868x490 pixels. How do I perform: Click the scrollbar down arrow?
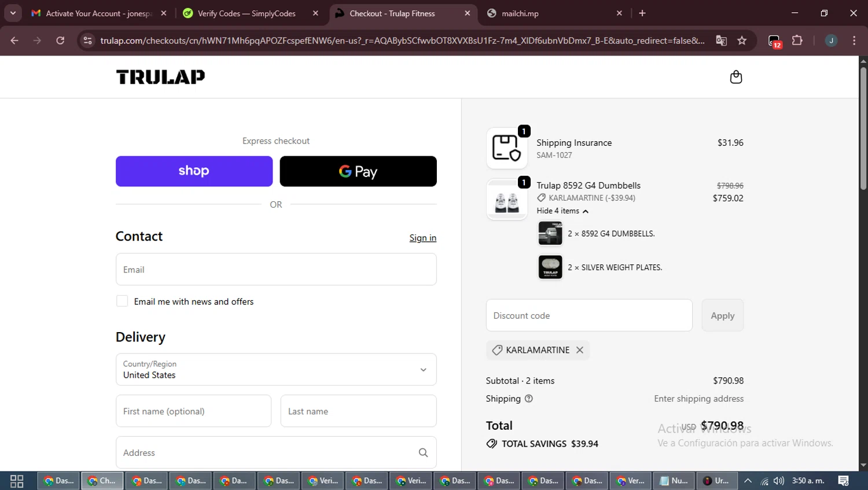click(863, 466)
